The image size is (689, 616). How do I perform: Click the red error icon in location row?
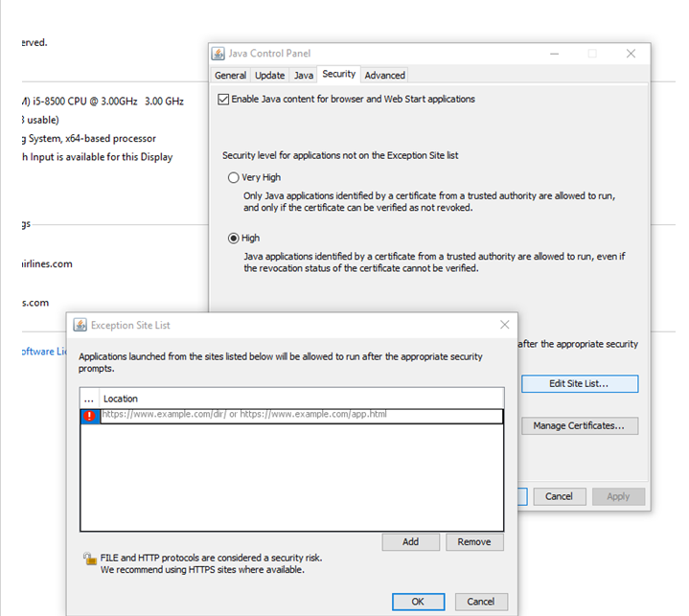[x=90, y=416]
